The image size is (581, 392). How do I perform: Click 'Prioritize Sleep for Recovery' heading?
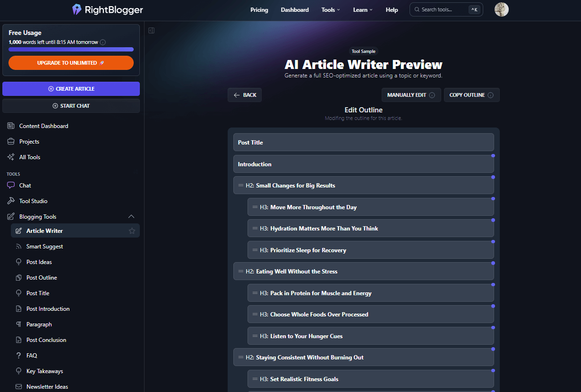click(308, 250)
